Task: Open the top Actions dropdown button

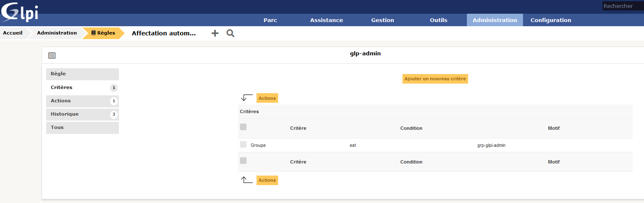Action: pyautogui.click(x=267, y=98)
